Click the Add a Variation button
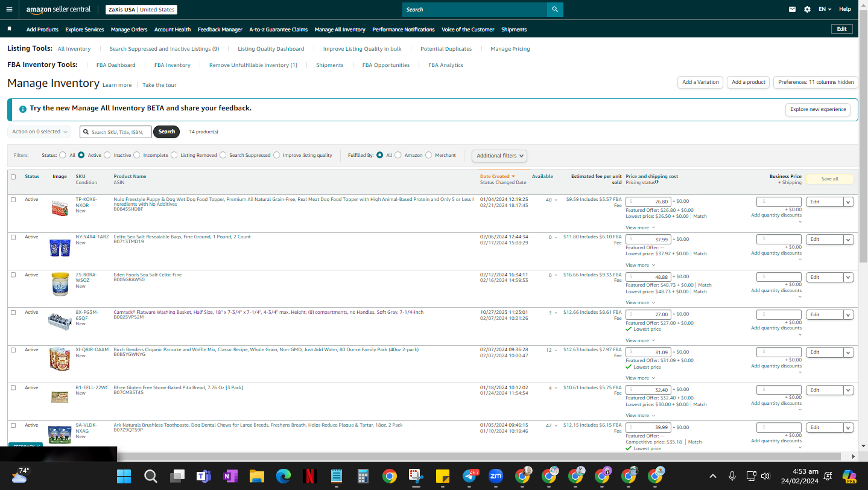 pyautogui.click(x=700, y=82)
